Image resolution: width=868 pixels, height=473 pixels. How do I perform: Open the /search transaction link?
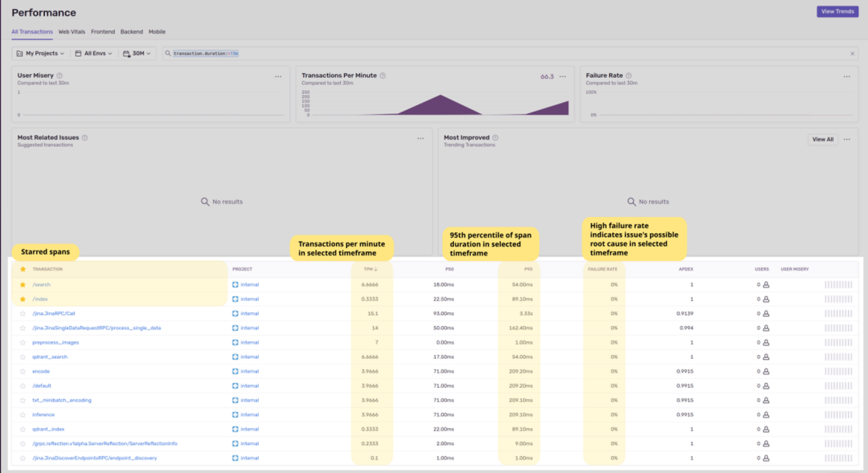[42, 284]
